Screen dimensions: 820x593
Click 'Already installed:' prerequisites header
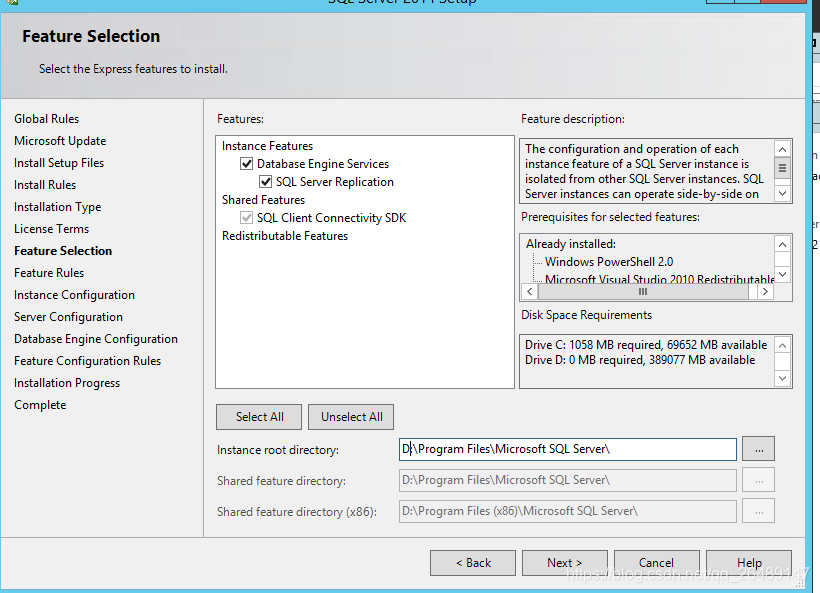pos(571,244)
